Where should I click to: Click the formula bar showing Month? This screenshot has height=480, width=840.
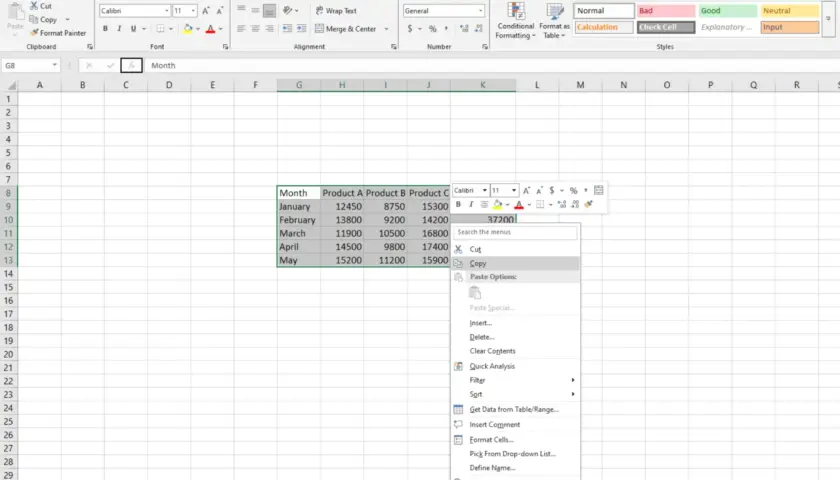pos(493,65)
